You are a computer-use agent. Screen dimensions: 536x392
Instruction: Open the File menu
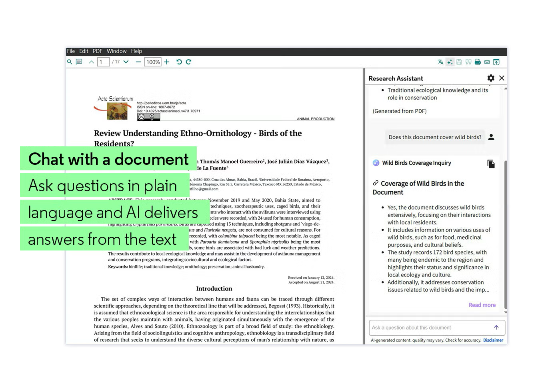[x=71, y=51]
